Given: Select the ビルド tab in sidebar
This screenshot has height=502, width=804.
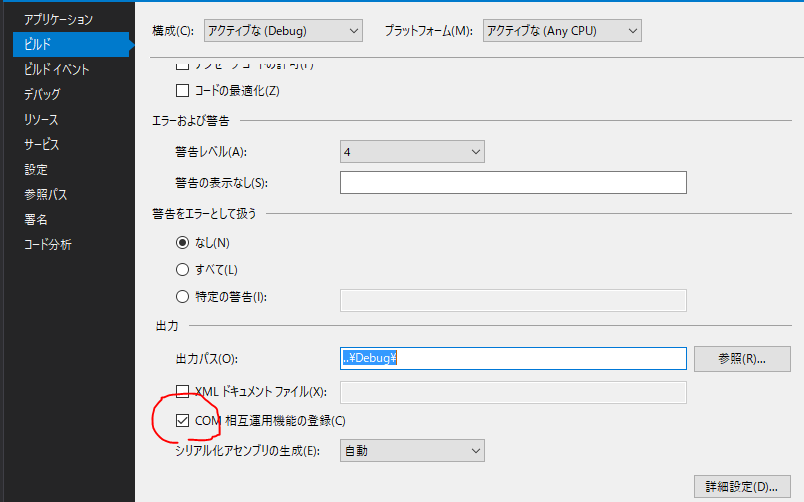Looking at the screenshot, I should (x=72, y=44).
